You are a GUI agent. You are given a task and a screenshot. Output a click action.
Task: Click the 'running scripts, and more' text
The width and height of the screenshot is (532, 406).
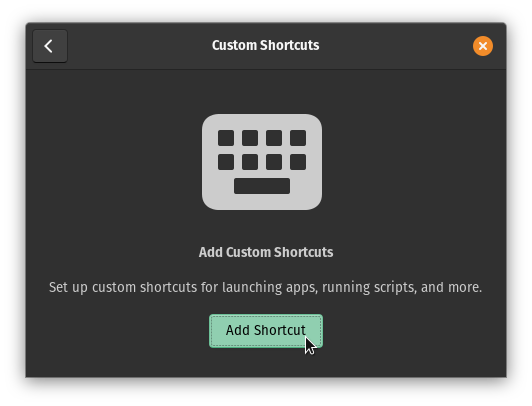pyautogui.click(x=402, y=288)
